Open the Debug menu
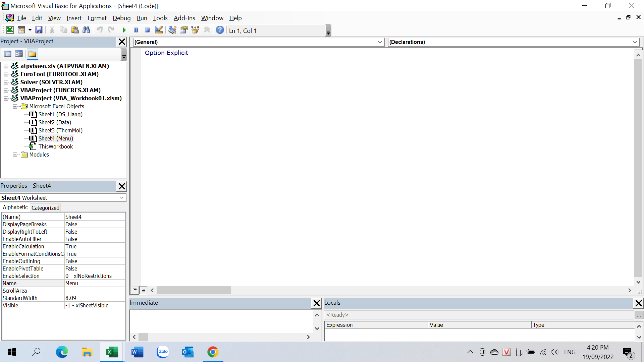Viewport: 644px width, 362px height. click(121, 18)
